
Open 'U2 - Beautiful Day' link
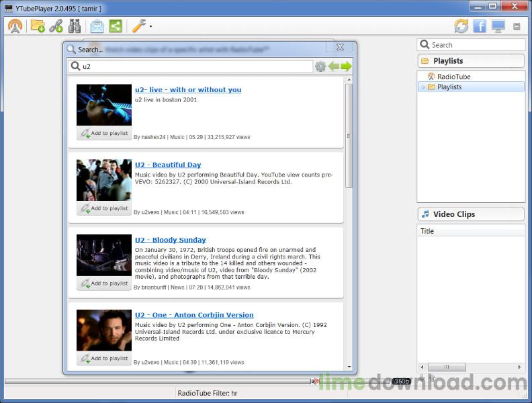168,165
